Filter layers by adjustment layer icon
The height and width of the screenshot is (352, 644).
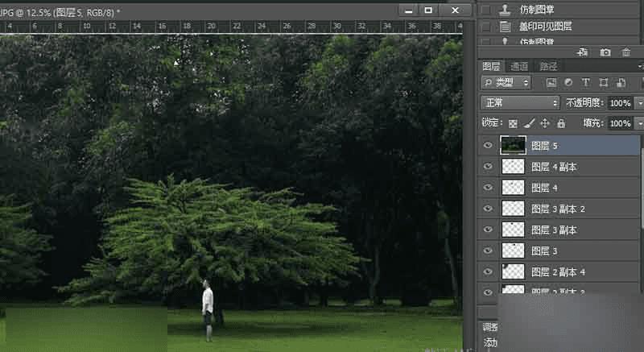[568, 82]
